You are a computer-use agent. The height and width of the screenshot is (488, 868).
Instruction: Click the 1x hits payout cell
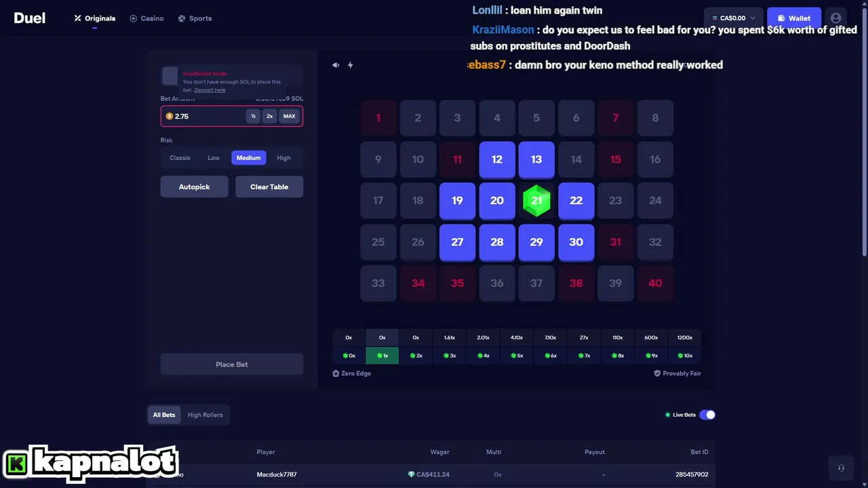382,355
